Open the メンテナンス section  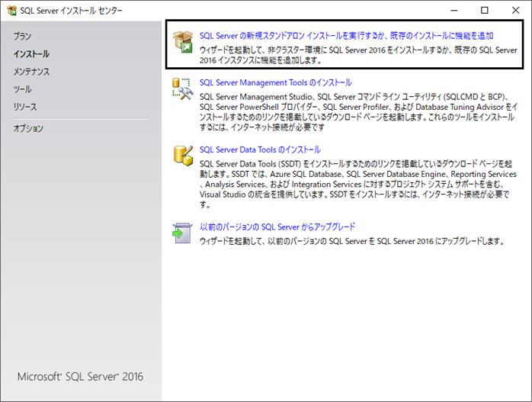click(31, 71)
